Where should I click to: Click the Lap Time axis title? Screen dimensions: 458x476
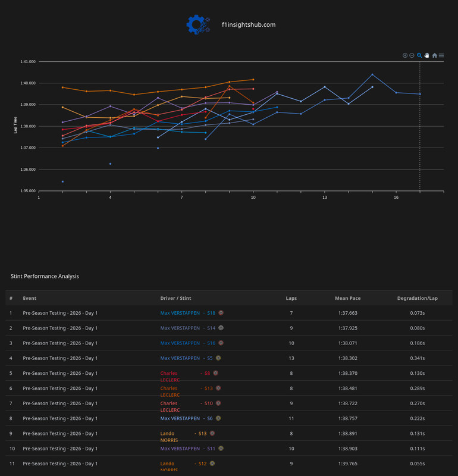[15, 125]
